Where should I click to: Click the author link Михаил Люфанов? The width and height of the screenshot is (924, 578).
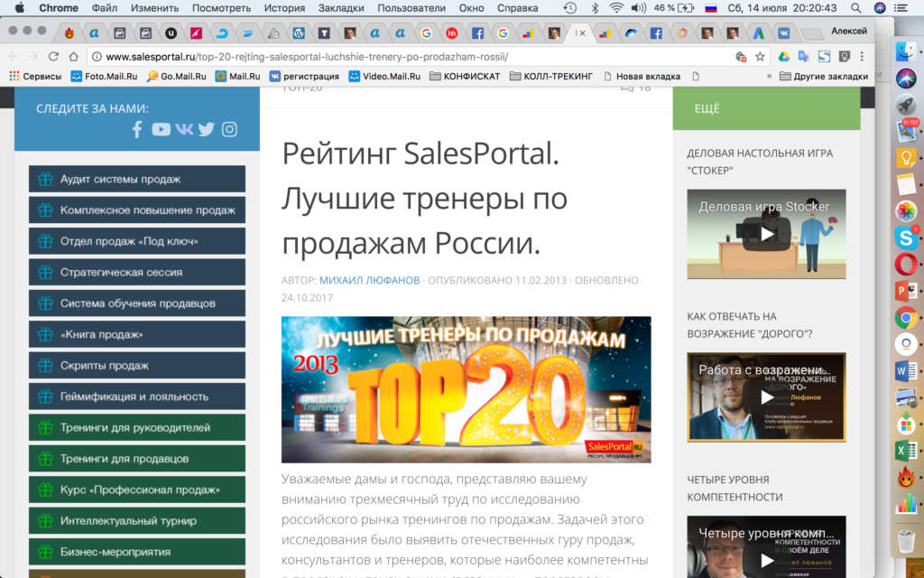coord(370,280)
